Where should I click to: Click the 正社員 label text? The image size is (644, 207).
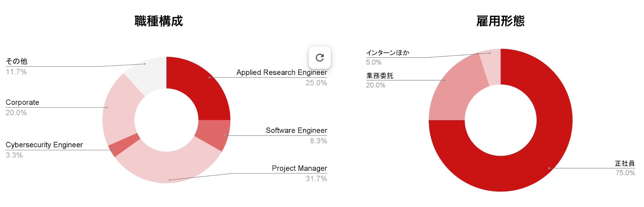(625, 163)
